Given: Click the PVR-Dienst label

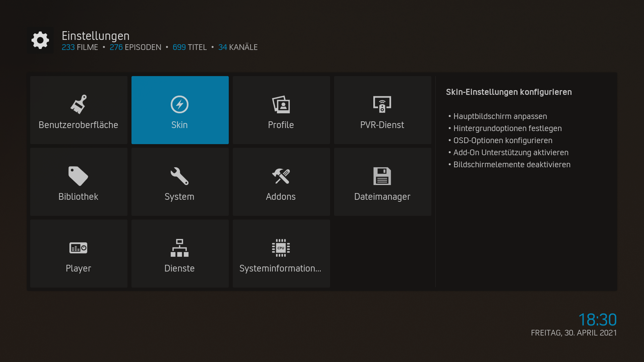Looking at the screenshot, I should 382,125.
